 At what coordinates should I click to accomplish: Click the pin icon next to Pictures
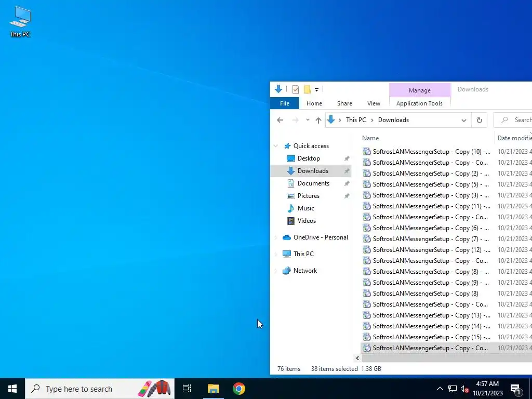coord(347,196)
